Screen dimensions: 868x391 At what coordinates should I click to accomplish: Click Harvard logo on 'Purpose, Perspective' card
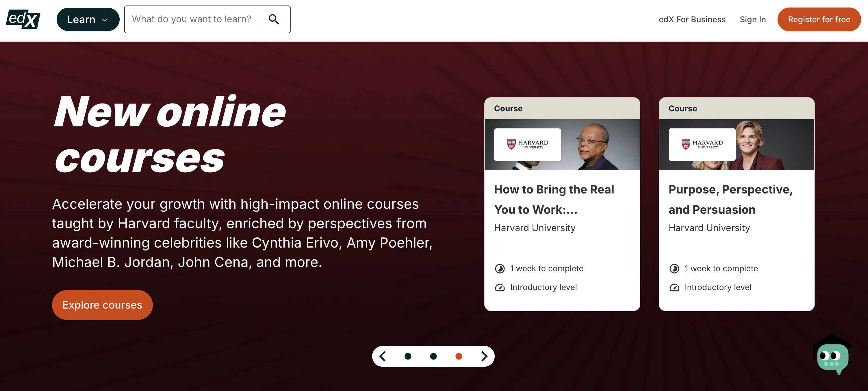point(702,144)
